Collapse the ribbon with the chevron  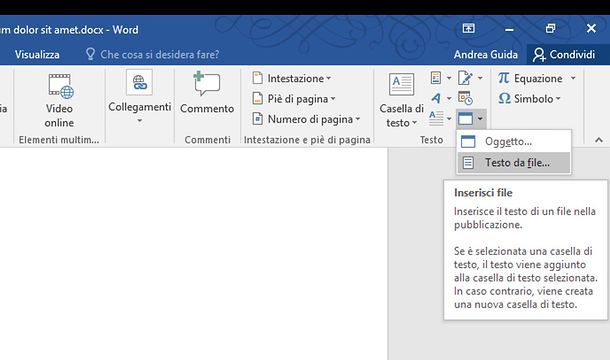pyautogui.click(x=599, y=140)
